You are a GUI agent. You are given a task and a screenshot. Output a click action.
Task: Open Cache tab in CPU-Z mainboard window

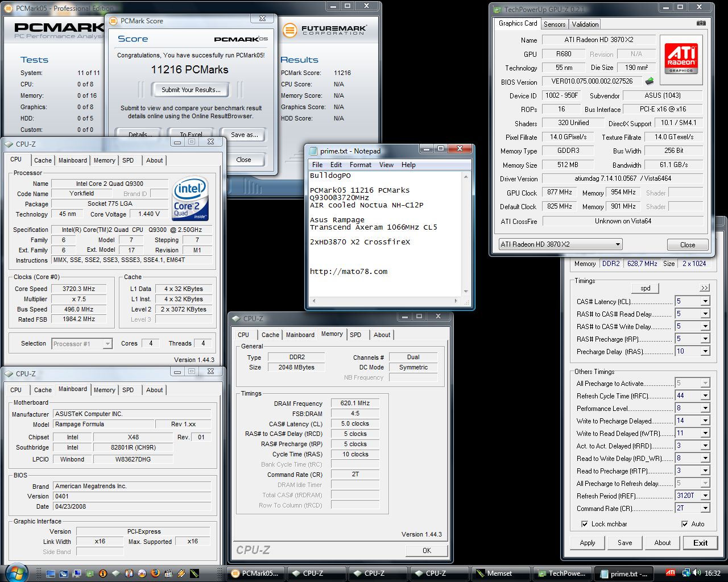[43, 390]
